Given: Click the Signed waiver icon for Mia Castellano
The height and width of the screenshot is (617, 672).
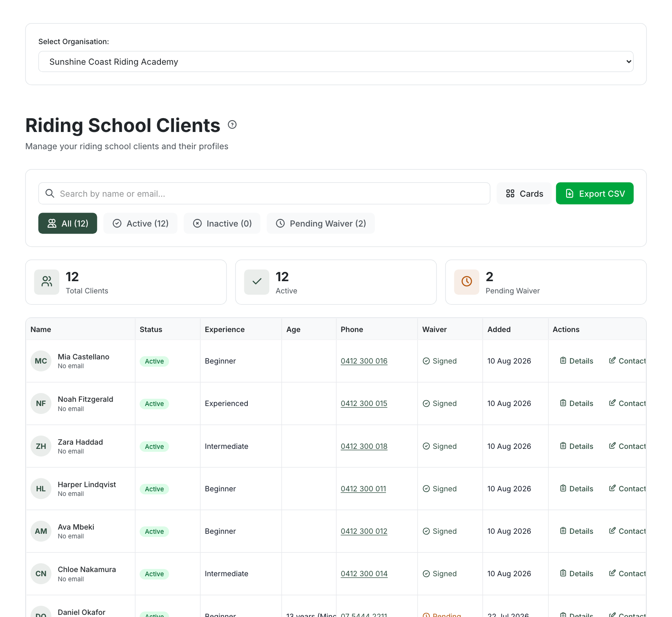Looking at the screenshot, I should (x=426, y=361).
